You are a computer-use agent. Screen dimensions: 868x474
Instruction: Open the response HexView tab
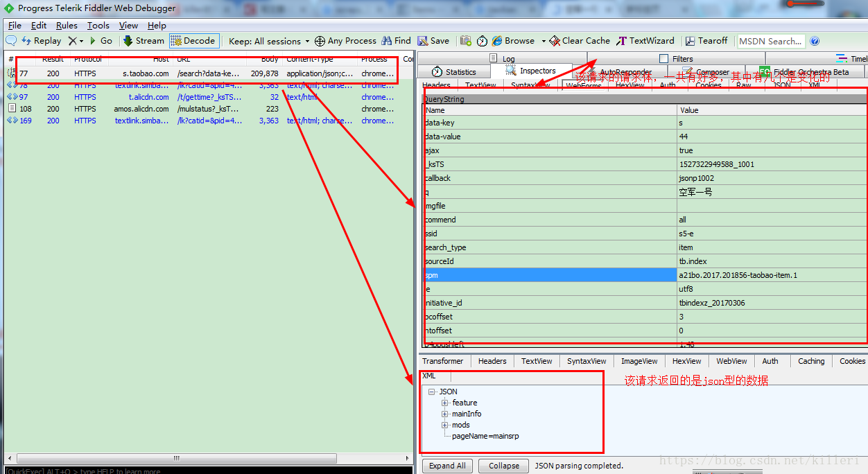pos(687,361)
